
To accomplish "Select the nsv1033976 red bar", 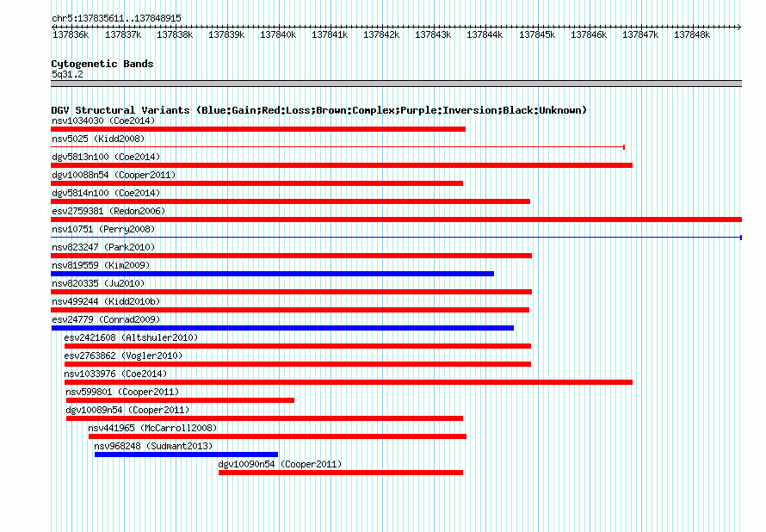I will (349, 382).
